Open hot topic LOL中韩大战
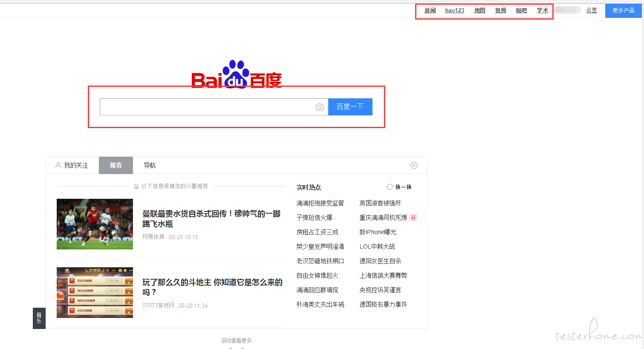Image resolution: width=644 pixels, height=349 pixels. tap(377, 247)
